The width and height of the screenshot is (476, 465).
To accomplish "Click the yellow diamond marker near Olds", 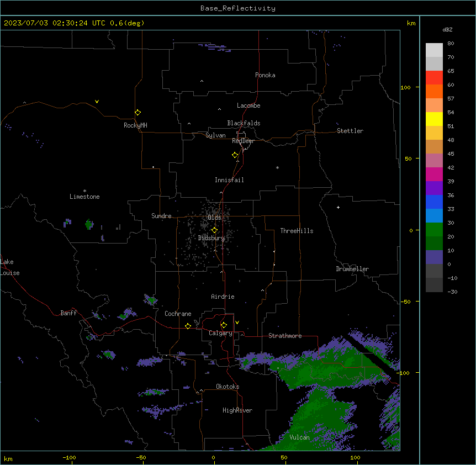I will [x=214, y=230].
